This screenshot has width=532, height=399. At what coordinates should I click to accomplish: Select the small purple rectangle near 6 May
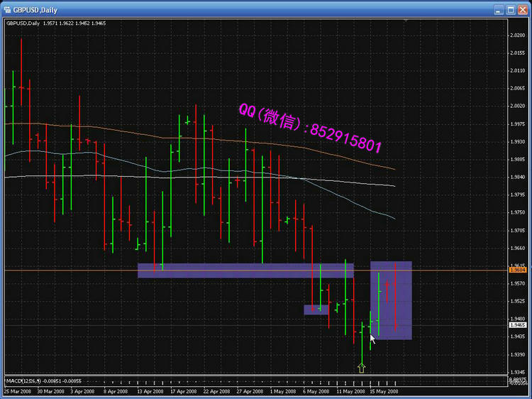(316, 310)
